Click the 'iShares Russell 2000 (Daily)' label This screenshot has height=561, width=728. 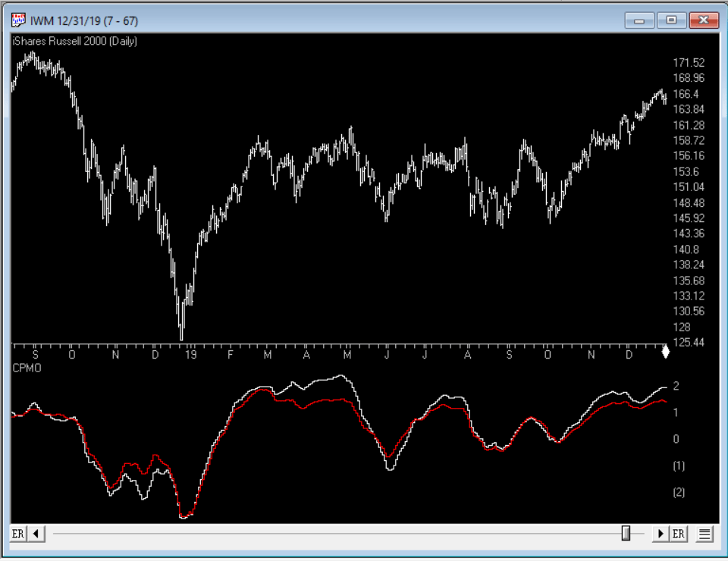coord(75,41)
